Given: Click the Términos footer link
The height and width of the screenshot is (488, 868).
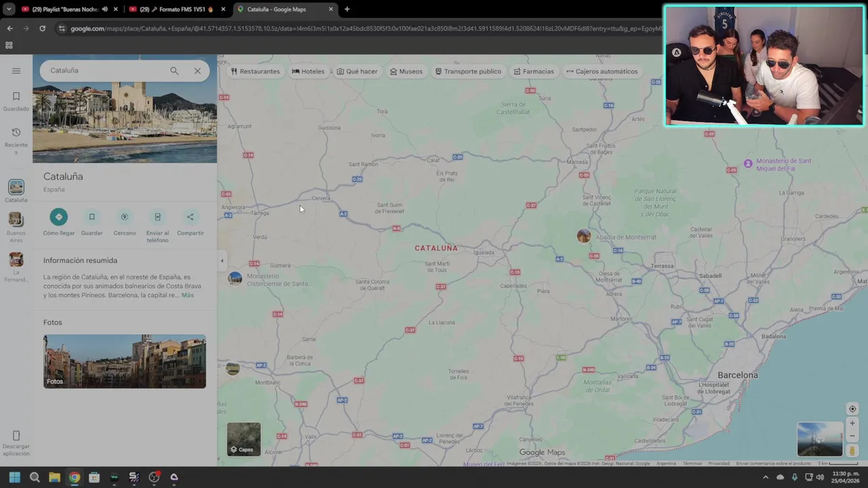Looking at the screenshot, I should [x=692, y=464].
